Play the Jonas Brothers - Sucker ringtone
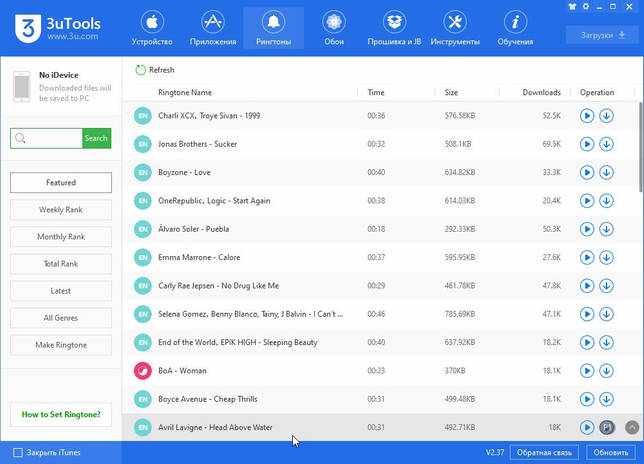Image resolution: width=644 pixels, height=464 pixels. click(587, 144)
